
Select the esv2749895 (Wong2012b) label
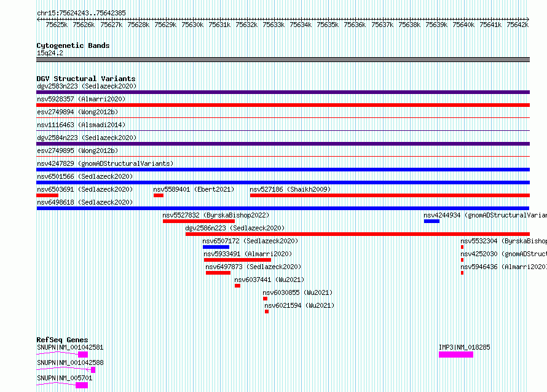(x=77, y=151)
